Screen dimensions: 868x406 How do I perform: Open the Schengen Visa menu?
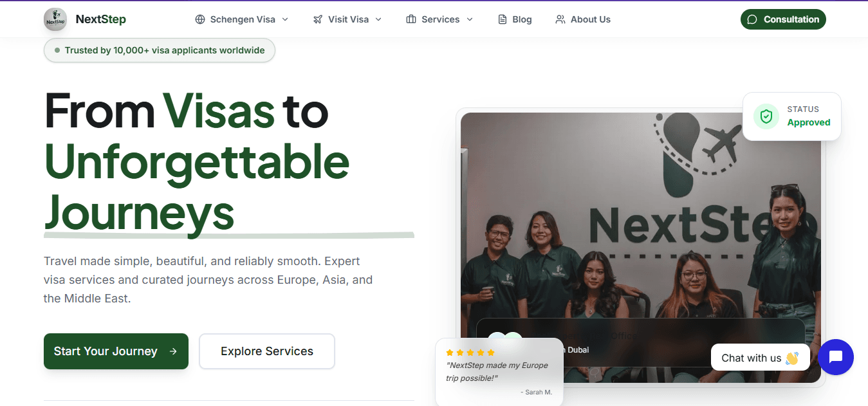(242, 19)
